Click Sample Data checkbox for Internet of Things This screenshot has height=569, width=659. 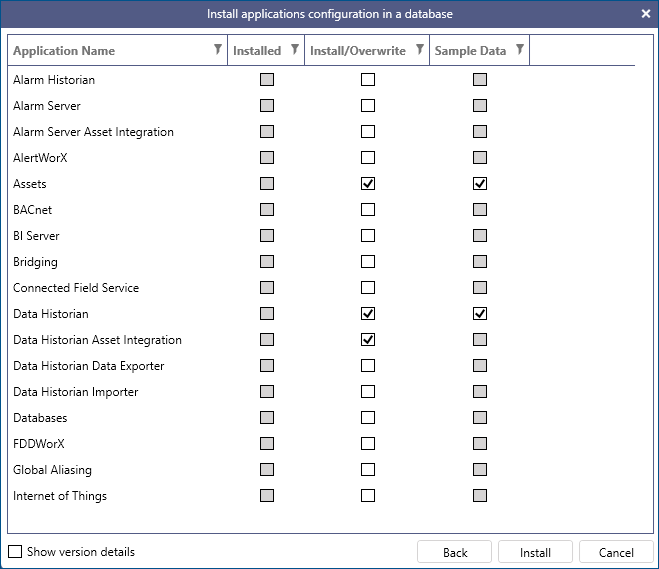pos(480,496)
